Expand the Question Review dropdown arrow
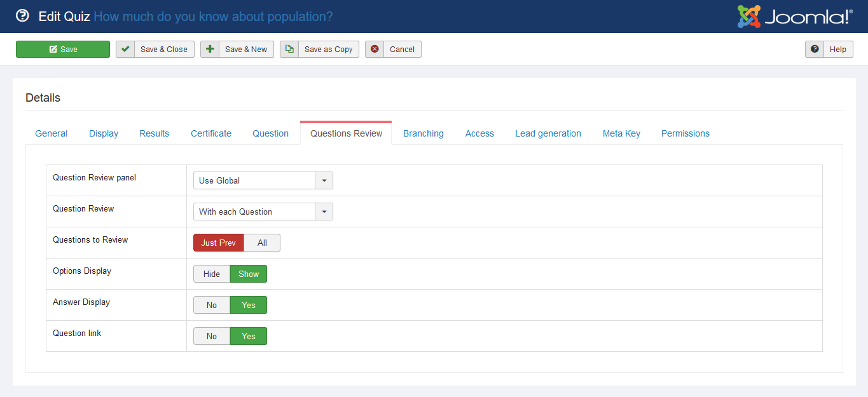This screenshot has width=868, height=397. click(x=324, y=212)
